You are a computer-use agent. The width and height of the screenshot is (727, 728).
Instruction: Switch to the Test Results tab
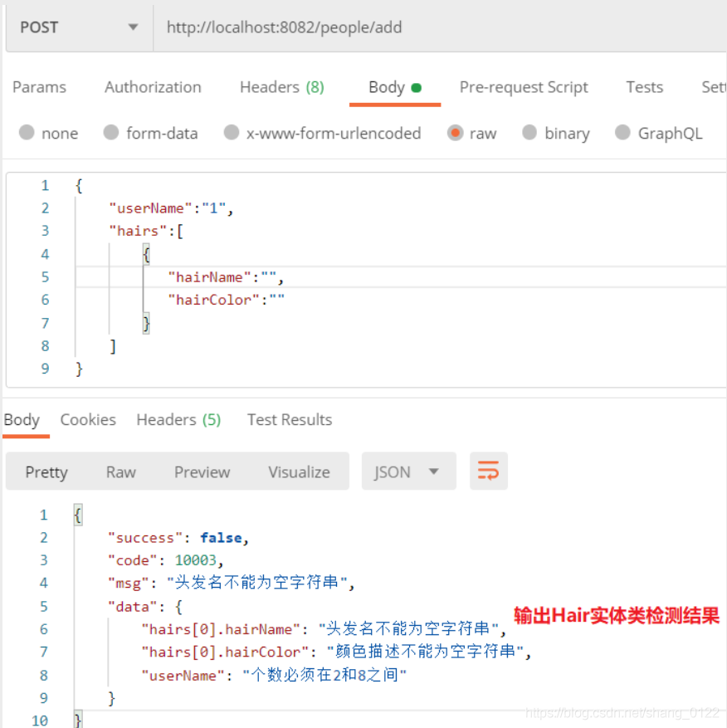click(x=290, y=420)
